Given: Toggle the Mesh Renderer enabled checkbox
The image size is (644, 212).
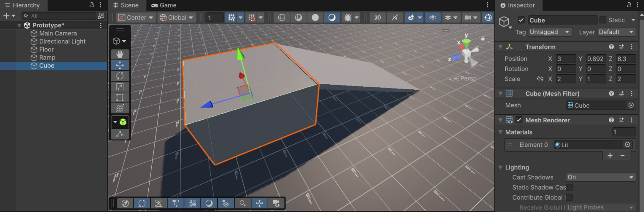Looking at the screenshot, I should tap(519, 120).
